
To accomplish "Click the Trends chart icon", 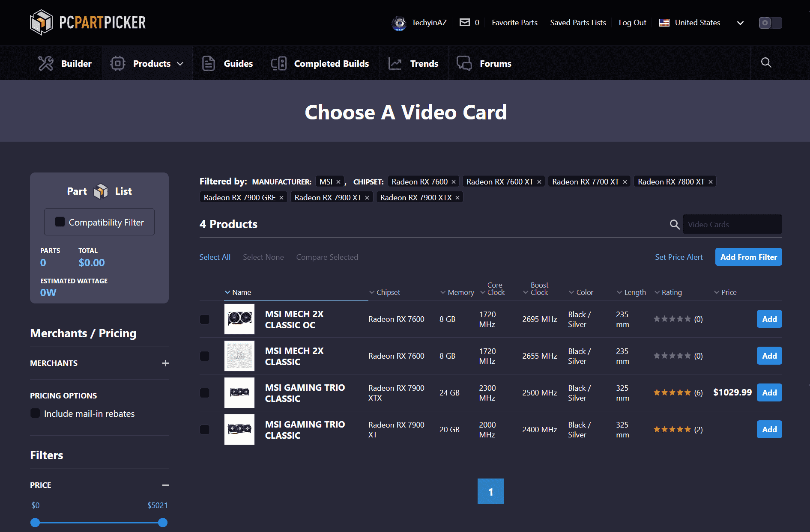I will (x=395, y=63).
